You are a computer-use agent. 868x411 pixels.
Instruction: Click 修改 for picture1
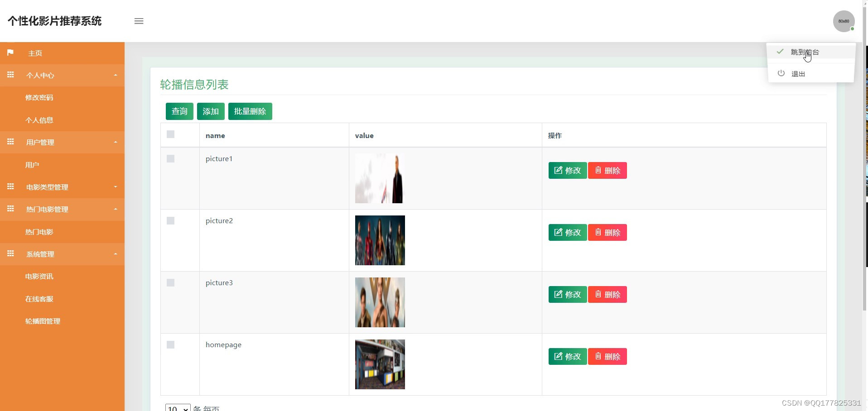568,171
